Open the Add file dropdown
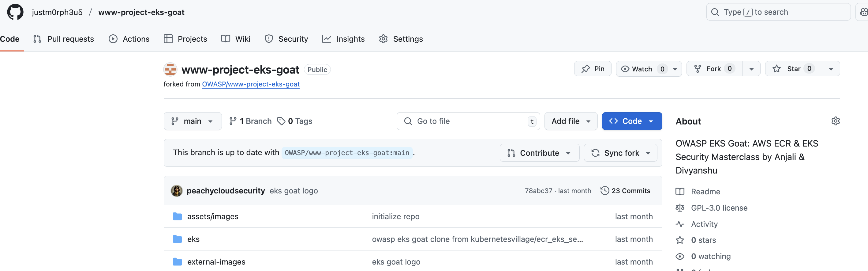The width and height of the screenshot is (868, 271). click(x=571, y=121)
